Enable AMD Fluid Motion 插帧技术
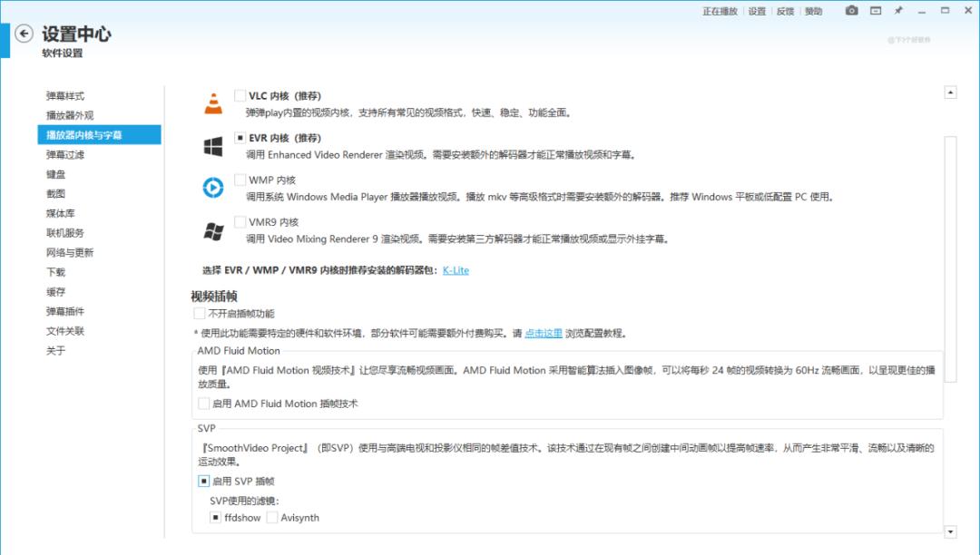This screenshot has height=555, width=980. click(x=203, y=404)
